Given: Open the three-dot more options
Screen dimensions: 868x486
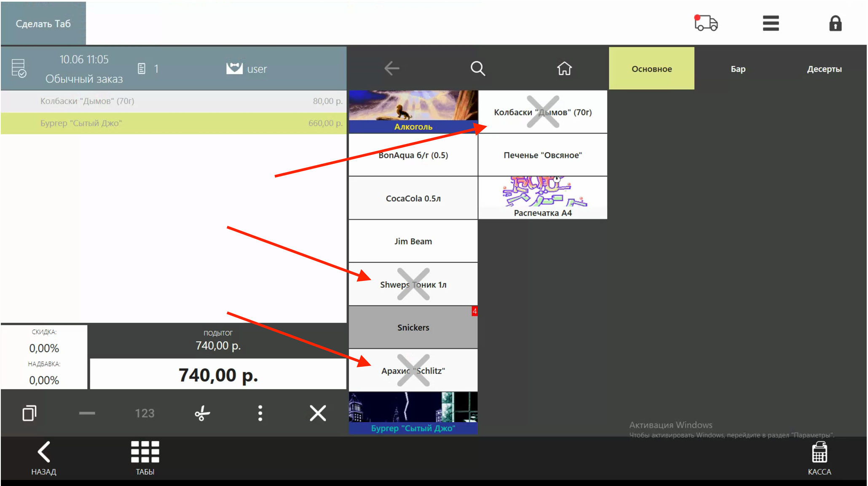Looking at the screenshot, I should (x=260, y=413).
